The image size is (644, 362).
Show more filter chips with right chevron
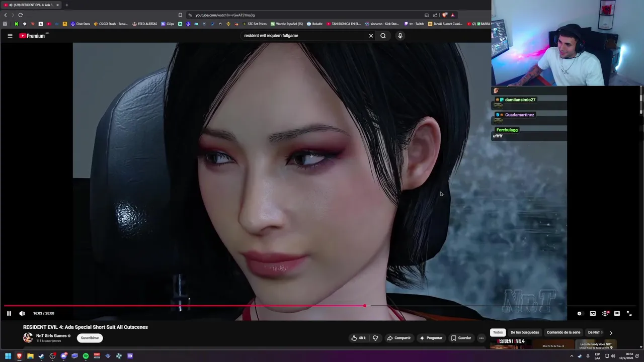pyautogui.click(x=611, y=333)
